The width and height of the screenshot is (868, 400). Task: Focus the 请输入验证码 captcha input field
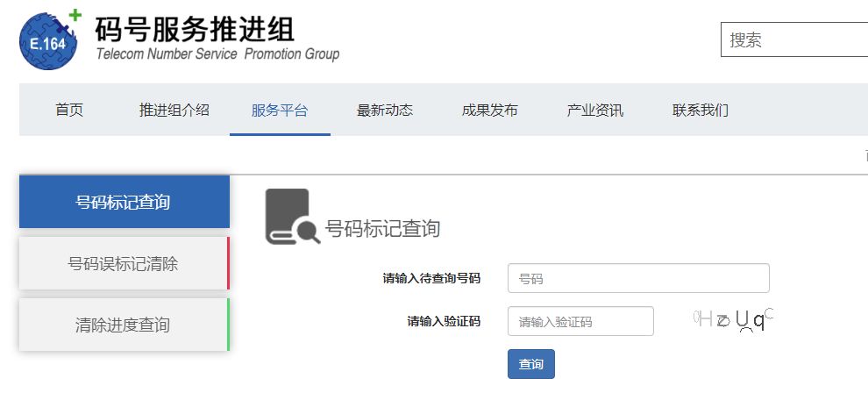[580, 321]
